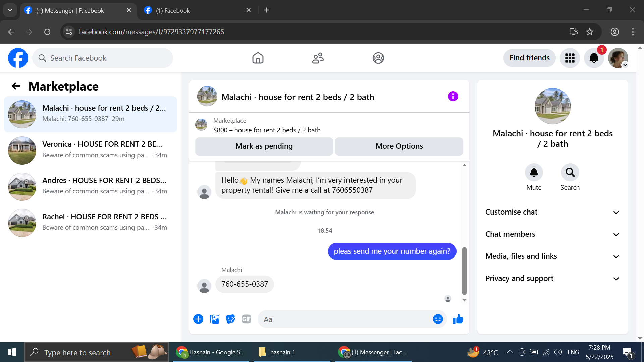
Task: Install app icon in the address bar
Action: pyautogui.click(x=573, y=32)
